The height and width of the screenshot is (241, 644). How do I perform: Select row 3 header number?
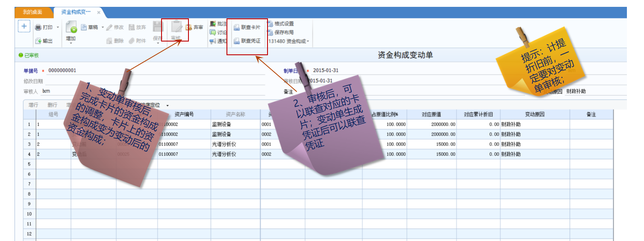[x=29, y=144]
